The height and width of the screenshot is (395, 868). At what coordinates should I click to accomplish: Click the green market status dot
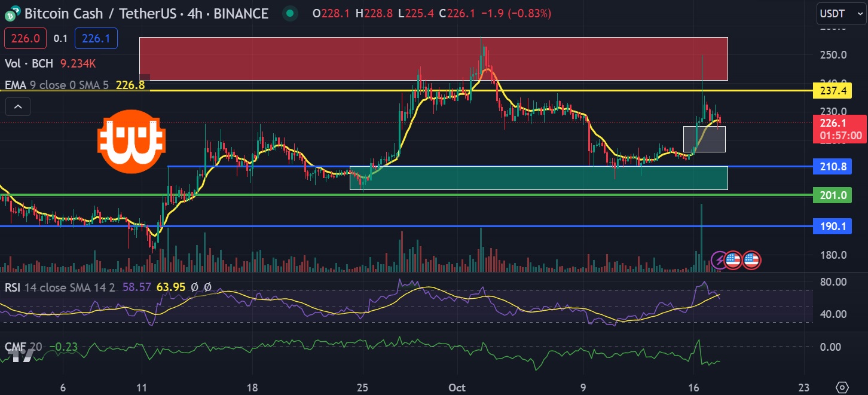tap(290, 13)
